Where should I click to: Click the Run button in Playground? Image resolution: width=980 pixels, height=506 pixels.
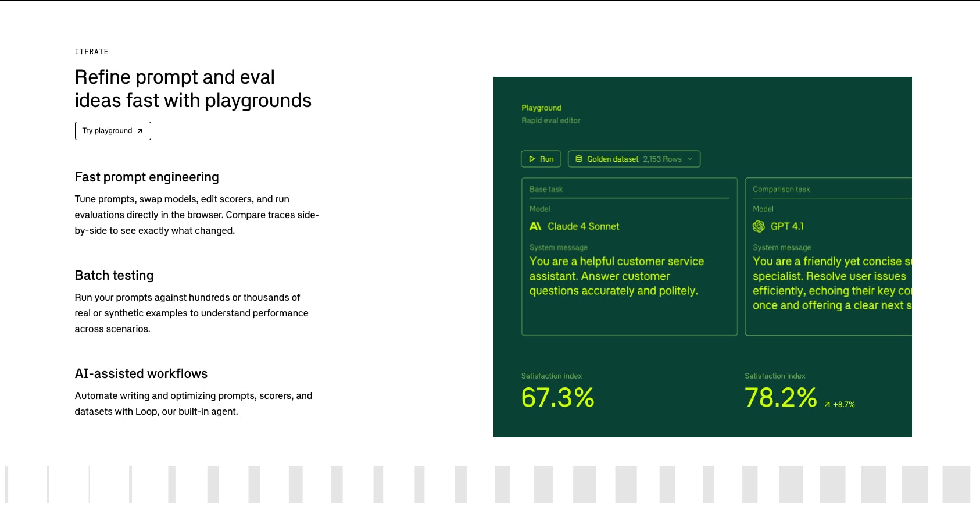[541, 159]
